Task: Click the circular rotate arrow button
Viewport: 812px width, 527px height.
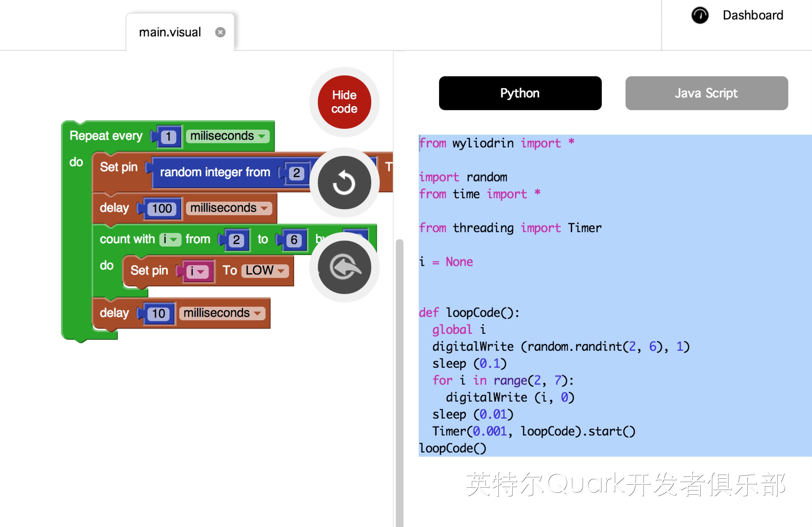Action: click(x=344, y=183)
